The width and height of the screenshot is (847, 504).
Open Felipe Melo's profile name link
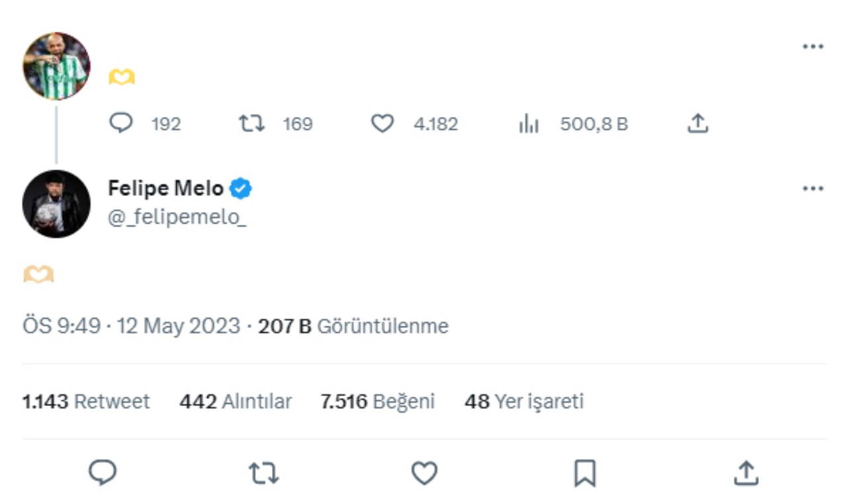tap(165, 189)
